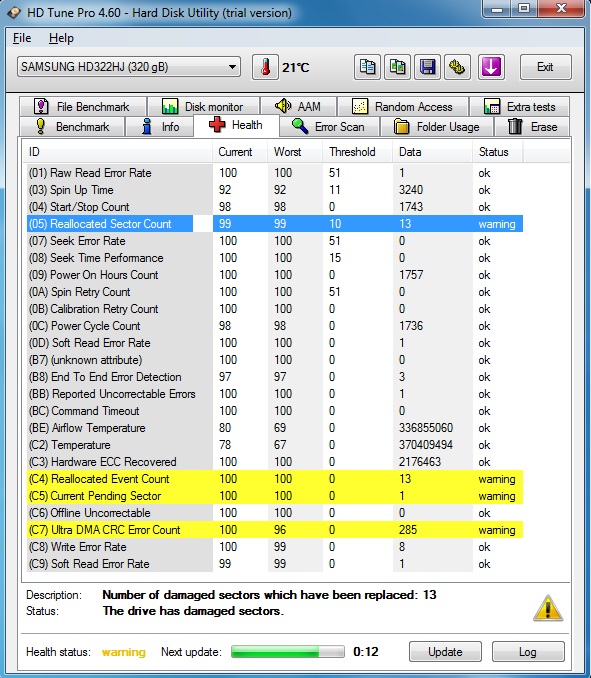
Task: Click the Log button
Action: click(528, 652)
